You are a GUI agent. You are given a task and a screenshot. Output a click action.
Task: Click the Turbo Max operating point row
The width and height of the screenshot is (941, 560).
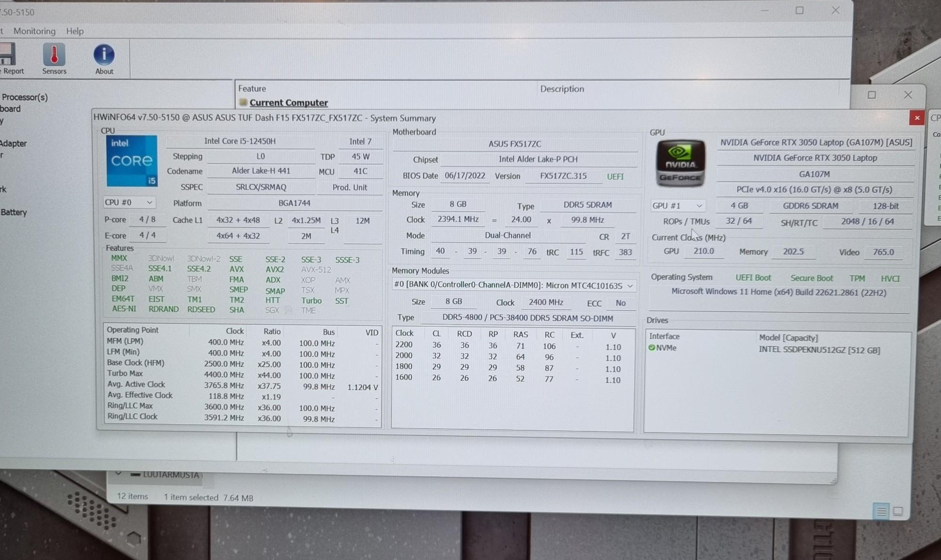(242, 375)
